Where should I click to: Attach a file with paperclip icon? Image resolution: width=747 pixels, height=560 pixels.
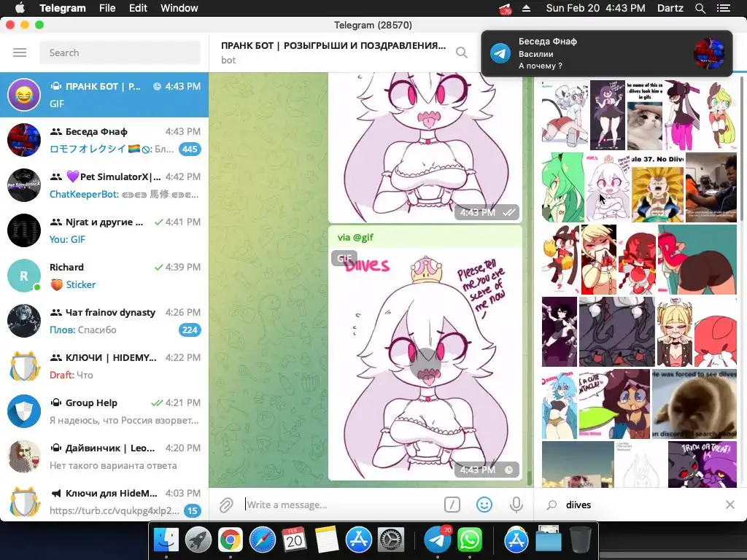tap(226, 505)
